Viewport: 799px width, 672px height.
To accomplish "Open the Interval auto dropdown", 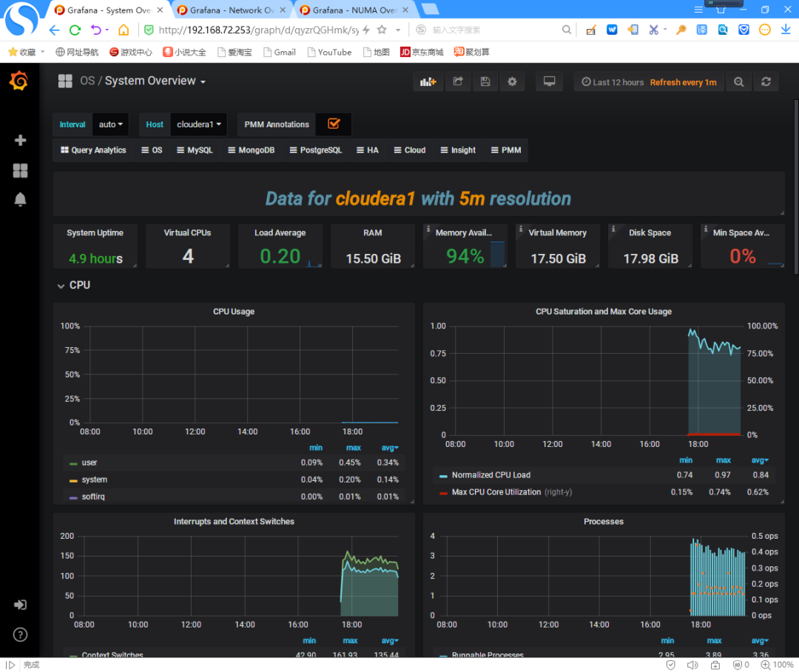I will (x=110, y=124).
